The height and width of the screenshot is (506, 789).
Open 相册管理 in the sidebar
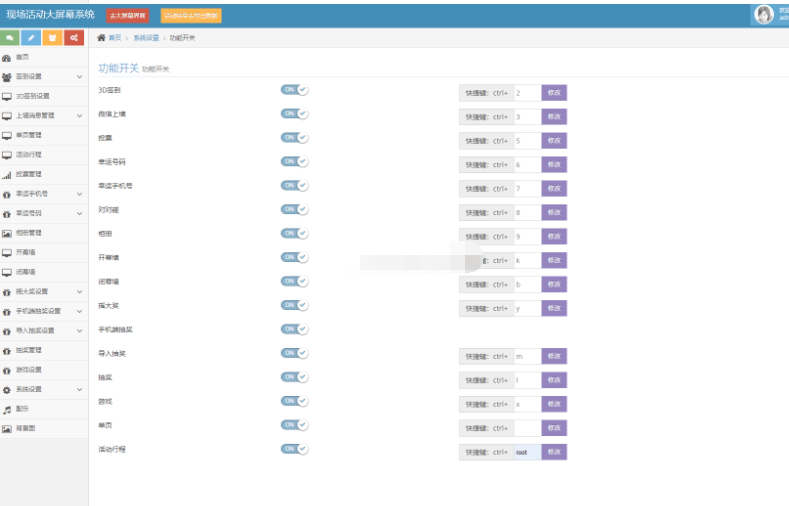[x=29, y=233]
